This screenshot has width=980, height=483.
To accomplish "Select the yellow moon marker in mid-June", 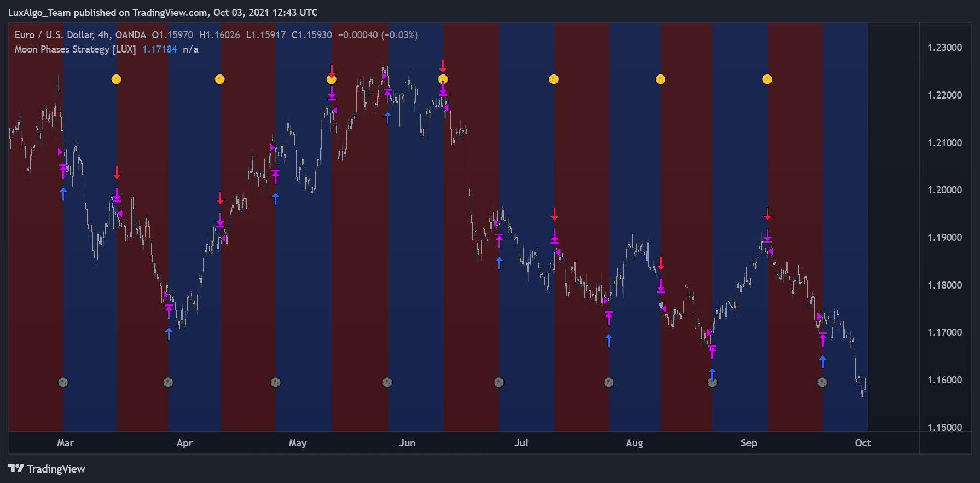I will tap(443, 79).
